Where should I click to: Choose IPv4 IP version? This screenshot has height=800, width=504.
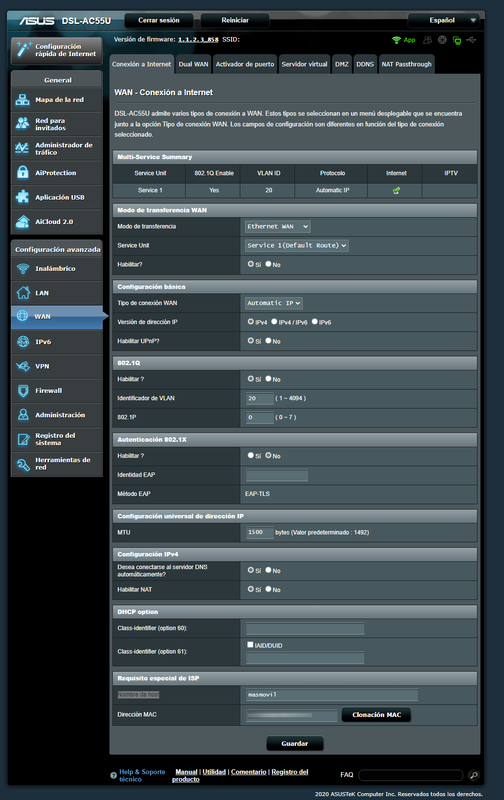click(x=250, y=321)
